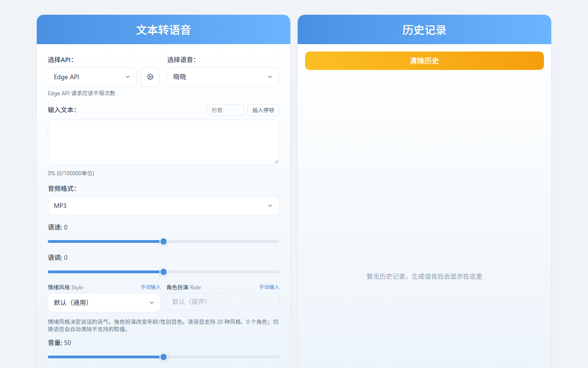Click the counter 0% (0/100000单位)
588x368 pixels.
[x=71, y=173]
